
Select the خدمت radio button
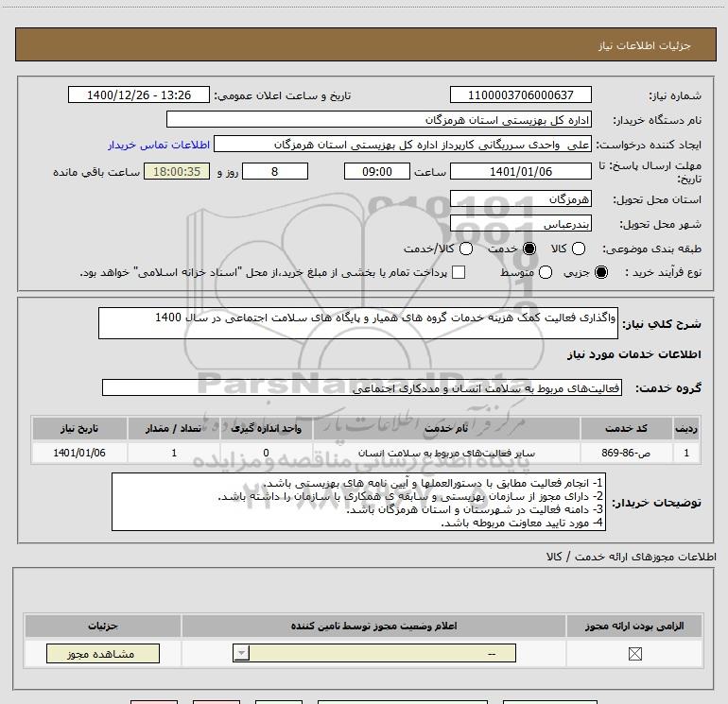click(x=529, y=249)
